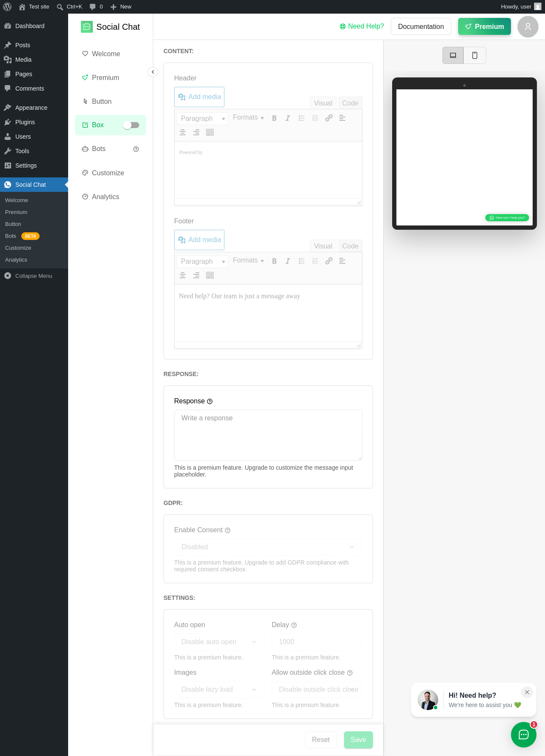The image size is (545, 756).
Task: Click Collapse Menu in admin sidebar
Action: 34,276
